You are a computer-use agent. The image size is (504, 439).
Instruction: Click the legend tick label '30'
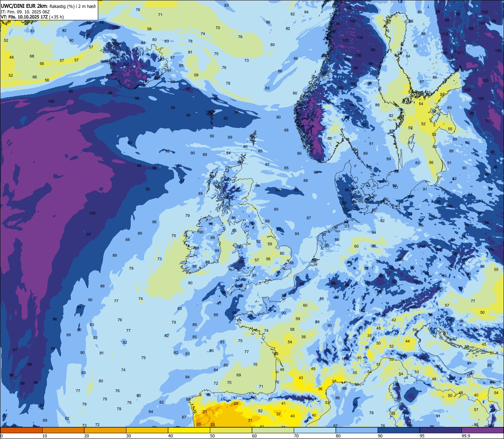click(129, 435)
